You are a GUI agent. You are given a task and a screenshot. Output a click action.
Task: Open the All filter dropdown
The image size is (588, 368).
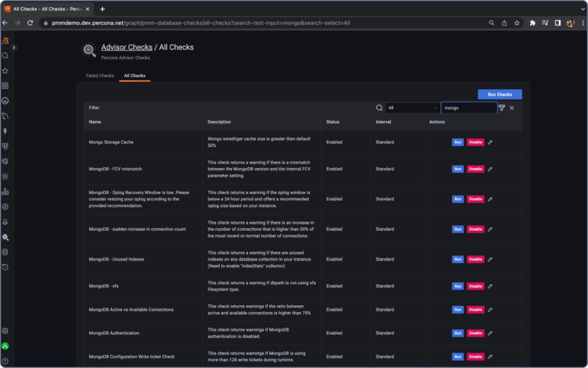[412, 108]
